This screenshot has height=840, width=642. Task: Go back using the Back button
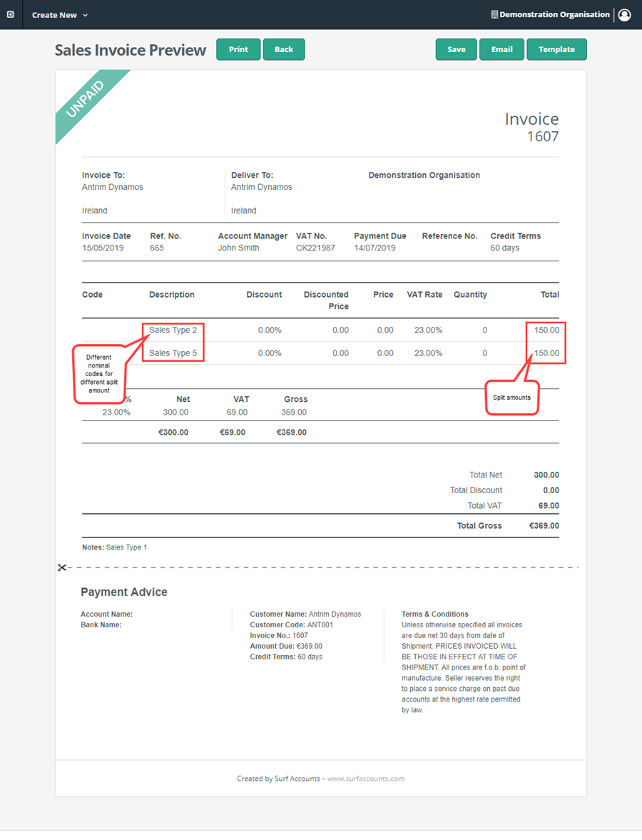pos(284,49)
